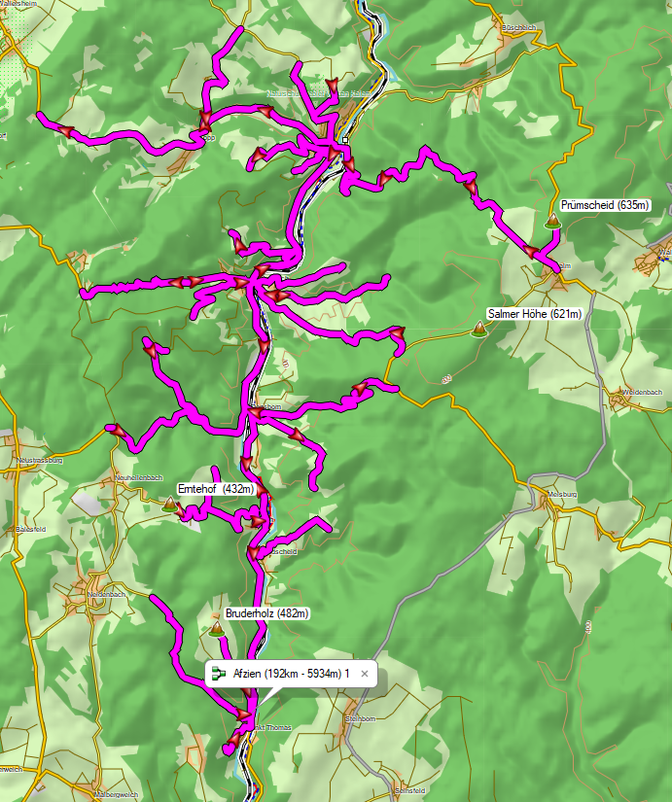Click the Weidenbach town label
Viewport: 672px width, 802px height.
coord(643,391)
